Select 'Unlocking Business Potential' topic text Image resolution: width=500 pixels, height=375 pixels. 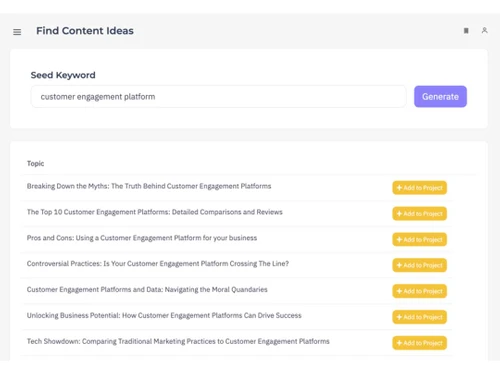pos(164,315)
